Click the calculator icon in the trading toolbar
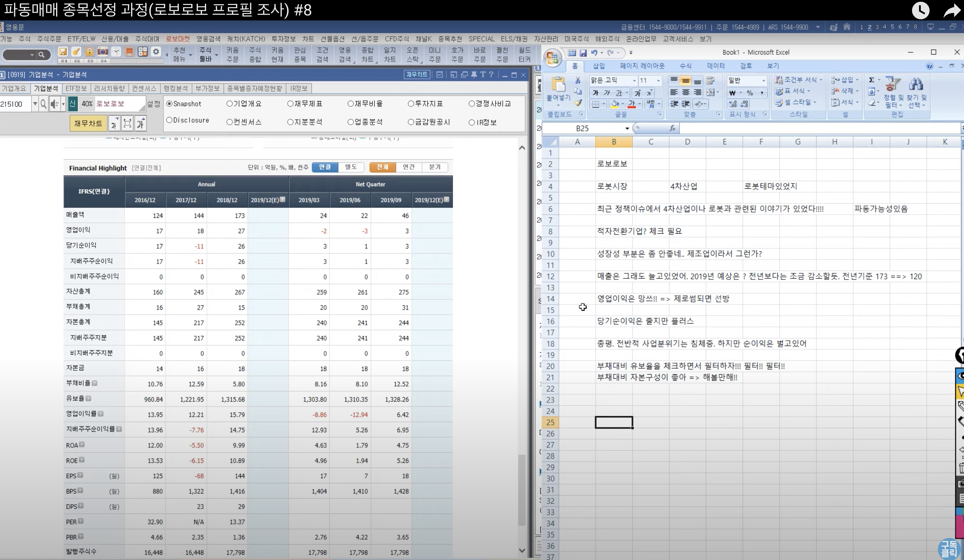 point(143,52)
